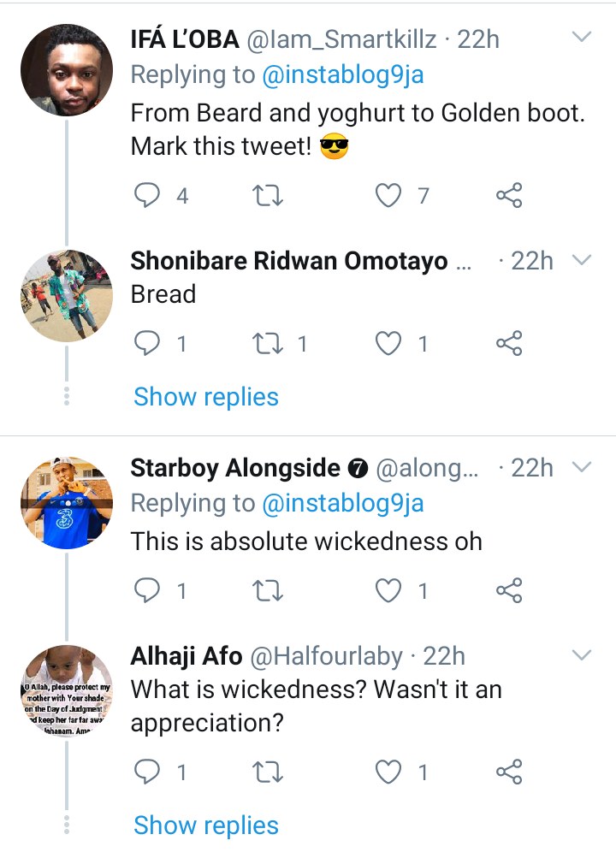Screen dimensions: 616x864
Task: Like the 'Mark this tweet' post
Action: click(x=389, y=196)
